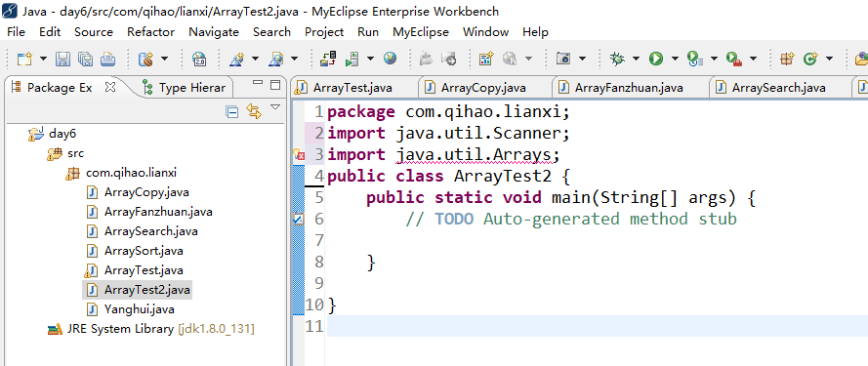Click the New Java Class icon
The width and height of the screenshot is (868, 366).
810,59
